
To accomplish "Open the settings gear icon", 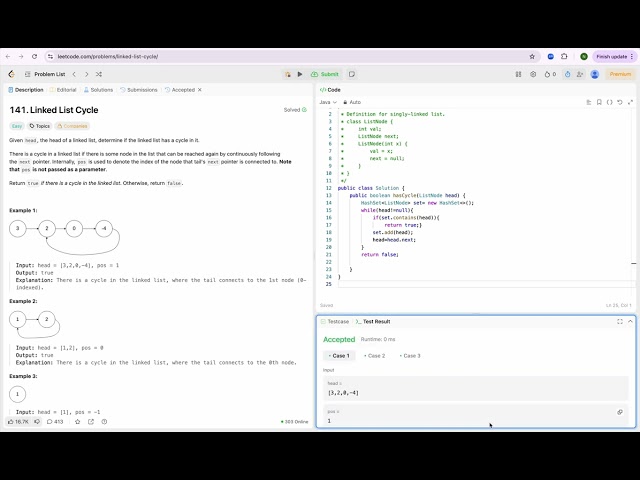I will click(x=533, y=74).
